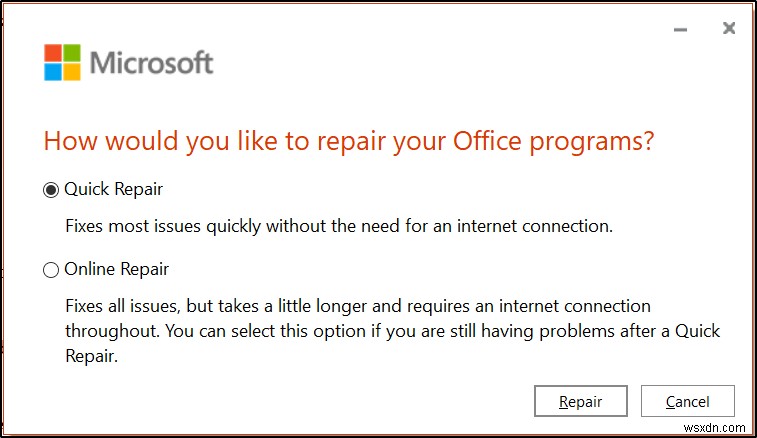This screenshot has width=757, height=438.
Task: Click the Quick Repair label text
Action: [113, 189]
